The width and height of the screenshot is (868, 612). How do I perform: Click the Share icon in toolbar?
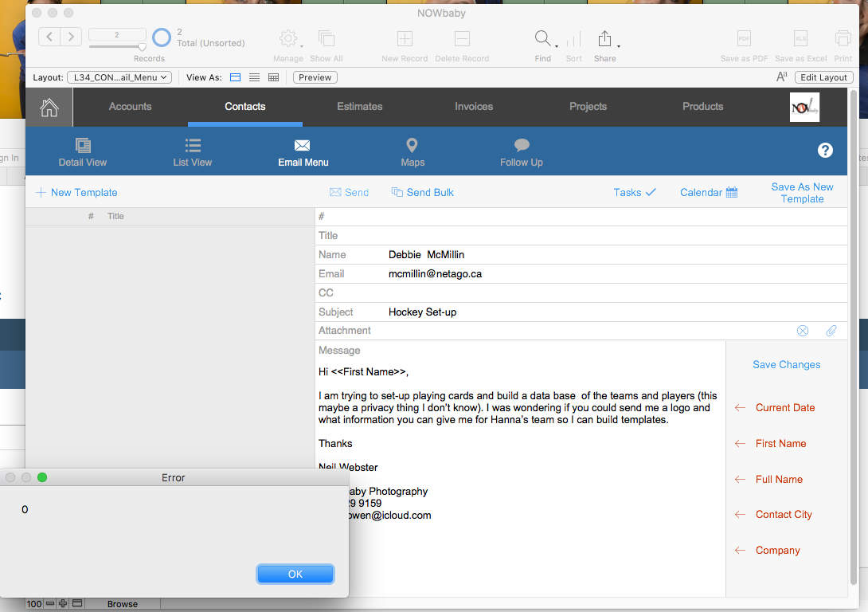[604, 39]
